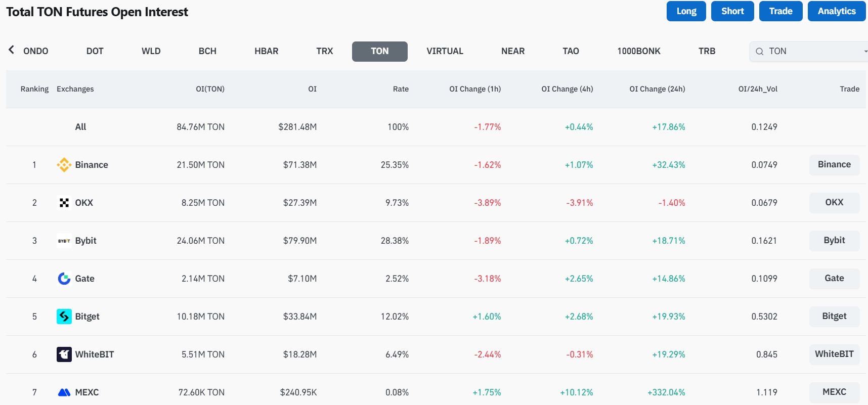Screen dimensions: 868x405
Task: Go back using the left coin-tab arrow
Action: 11,50
